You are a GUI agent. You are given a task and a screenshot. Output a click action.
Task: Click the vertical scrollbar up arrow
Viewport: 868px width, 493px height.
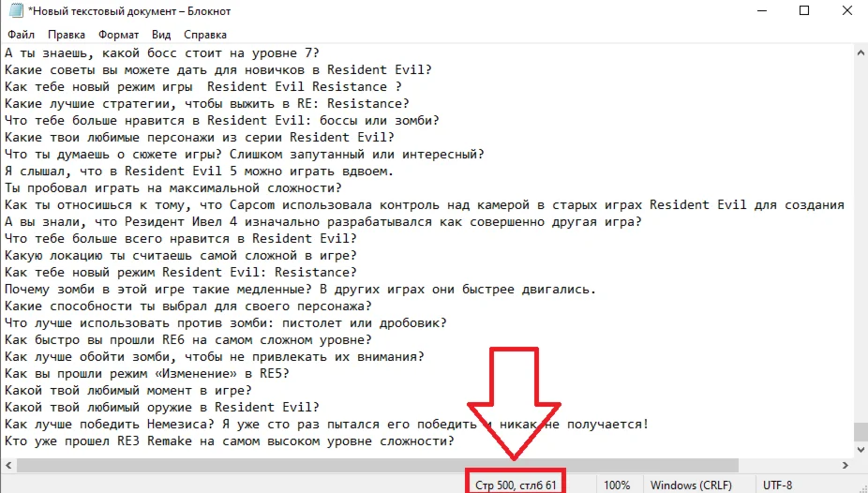pos(861,52)
